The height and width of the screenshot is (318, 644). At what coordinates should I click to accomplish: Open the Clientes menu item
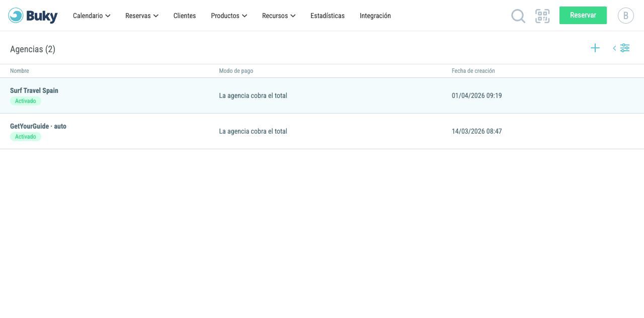pyautogui.click(x=185, y=16)
